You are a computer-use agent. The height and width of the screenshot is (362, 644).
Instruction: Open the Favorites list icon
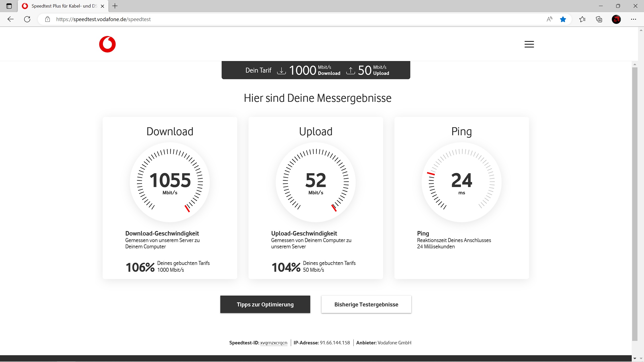[582, 19]
